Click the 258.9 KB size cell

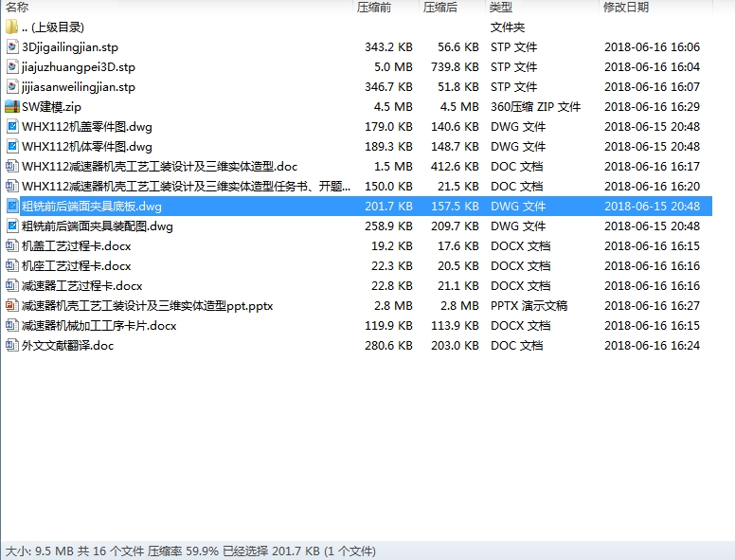pos(388,226)
